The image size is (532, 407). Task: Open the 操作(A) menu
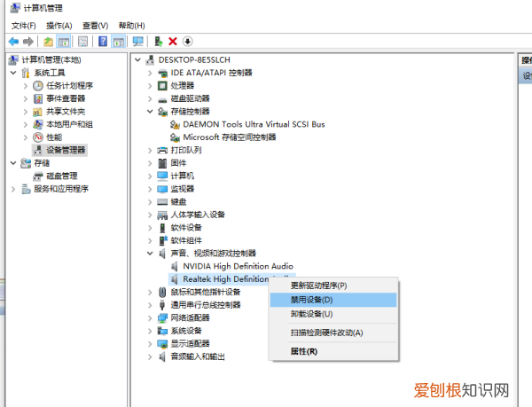59,26
